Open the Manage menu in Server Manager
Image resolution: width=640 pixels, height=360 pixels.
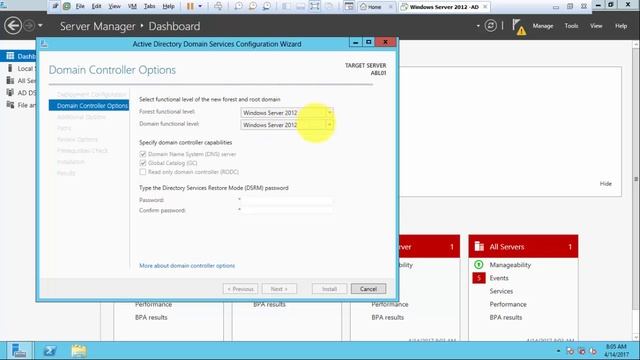coord(543,26)
